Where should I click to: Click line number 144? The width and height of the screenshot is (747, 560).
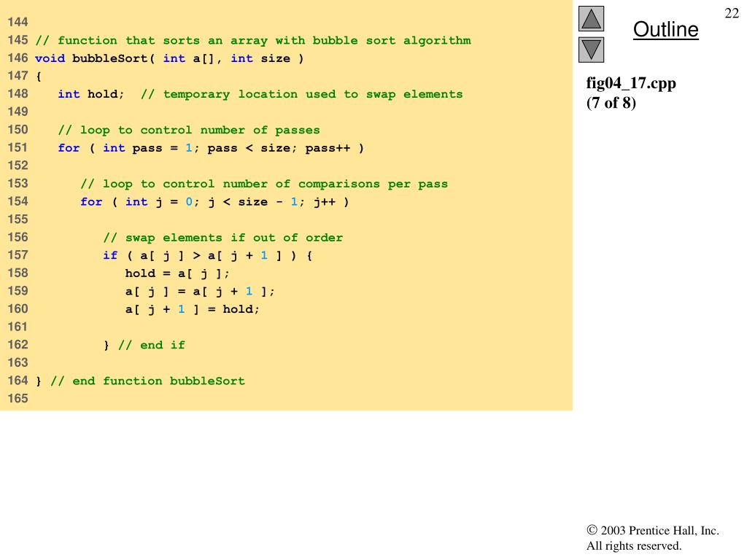[x=18, y=23]
